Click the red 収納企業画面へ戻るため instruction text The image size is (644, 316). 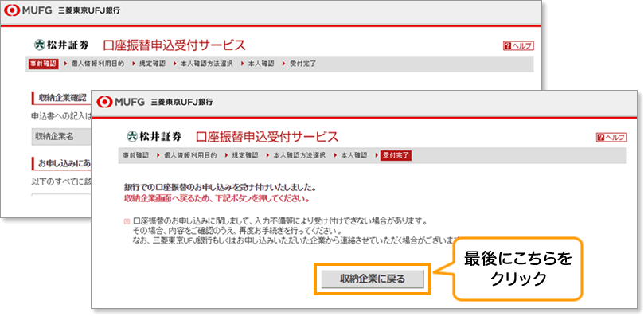point(217,199)
